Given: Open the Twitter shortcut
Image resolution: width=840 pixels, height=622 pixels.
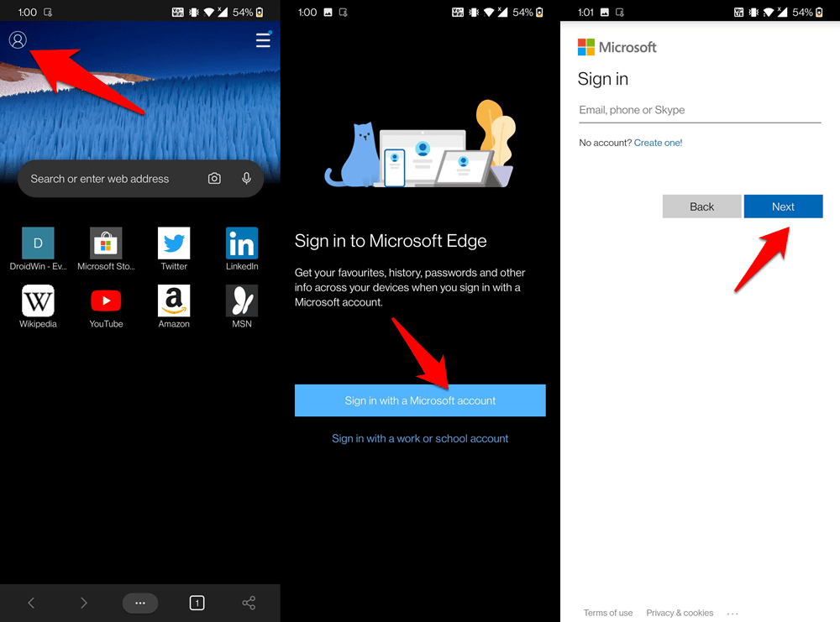Looking at the screenshot, I should [174, 249].
